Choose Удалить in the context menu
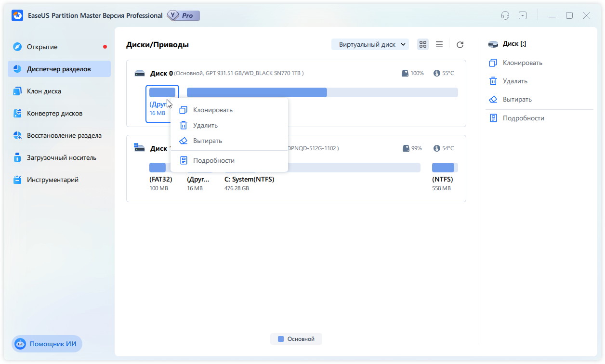The width and height of the screenshot is (605, 364). tap(205, 125)
